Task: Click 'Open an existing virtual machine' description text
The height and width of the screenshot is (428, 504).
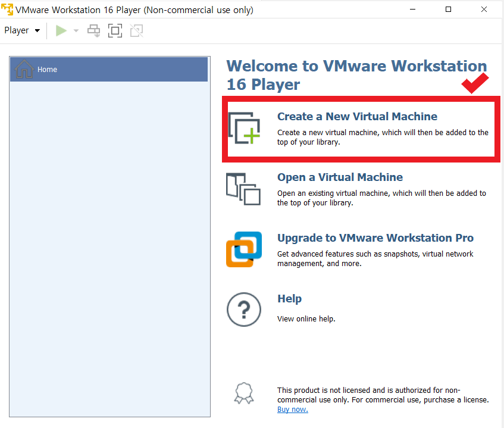Action: [381, 198]
